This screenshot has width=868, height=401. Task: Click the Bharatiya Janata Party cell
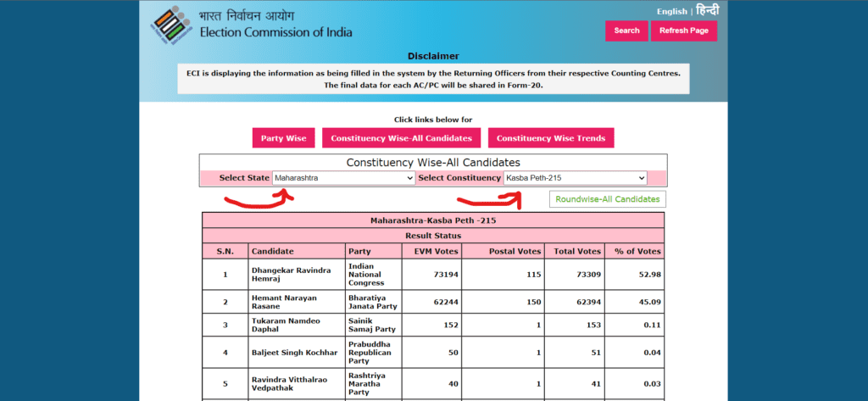click(374, 302)
